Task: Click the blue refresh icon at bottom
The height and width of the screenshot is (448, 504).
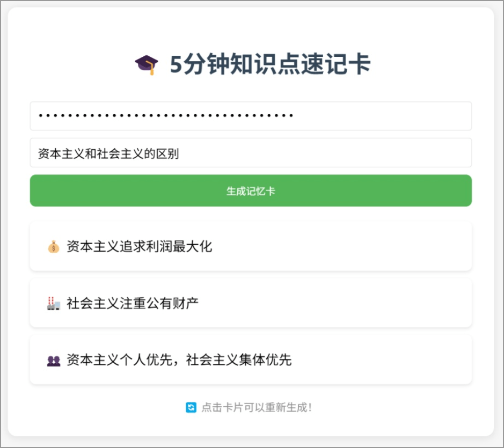Action: pyautogui.click(x=191, y=408)
